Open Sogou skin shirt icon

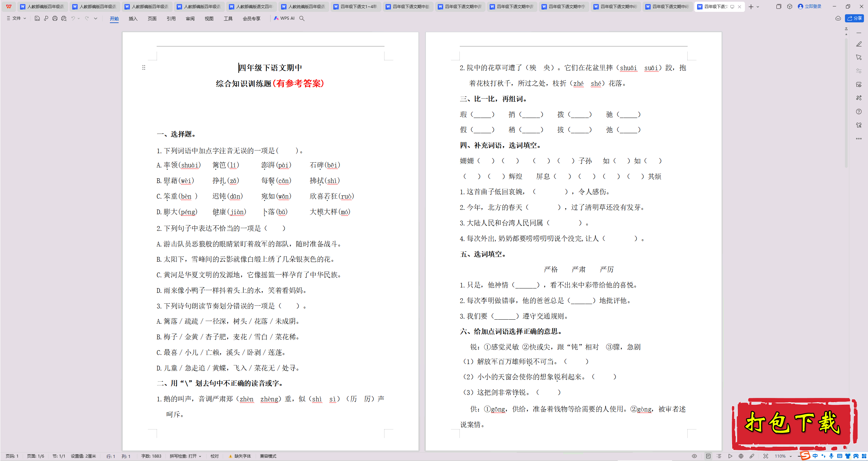point(848,456)
